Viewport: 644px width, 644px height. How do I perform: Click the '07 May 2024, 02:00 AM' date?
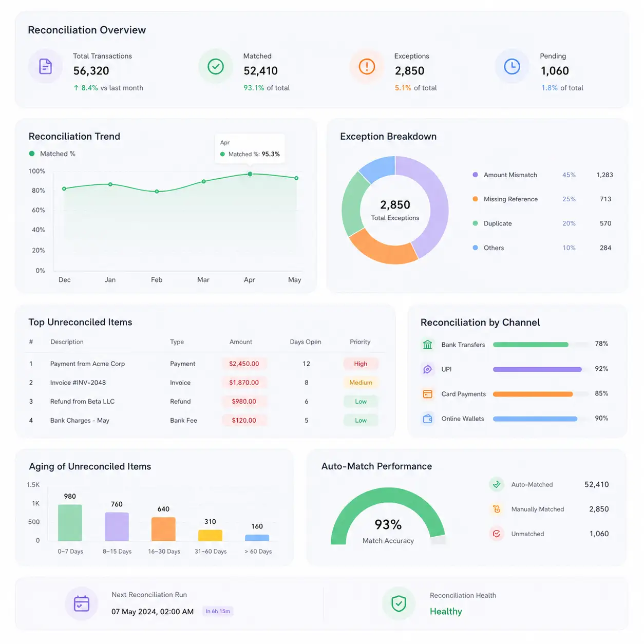coord(153,612)
